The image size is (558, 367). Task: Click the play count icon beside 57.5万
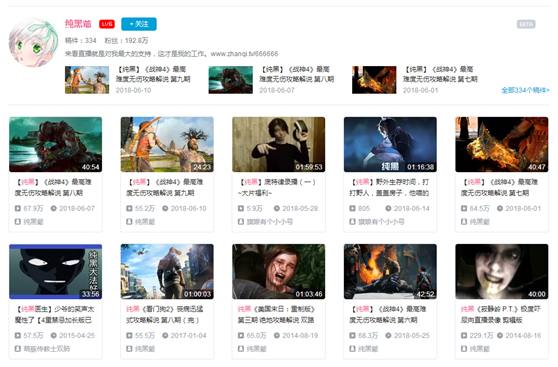click(x=17, y=335)
